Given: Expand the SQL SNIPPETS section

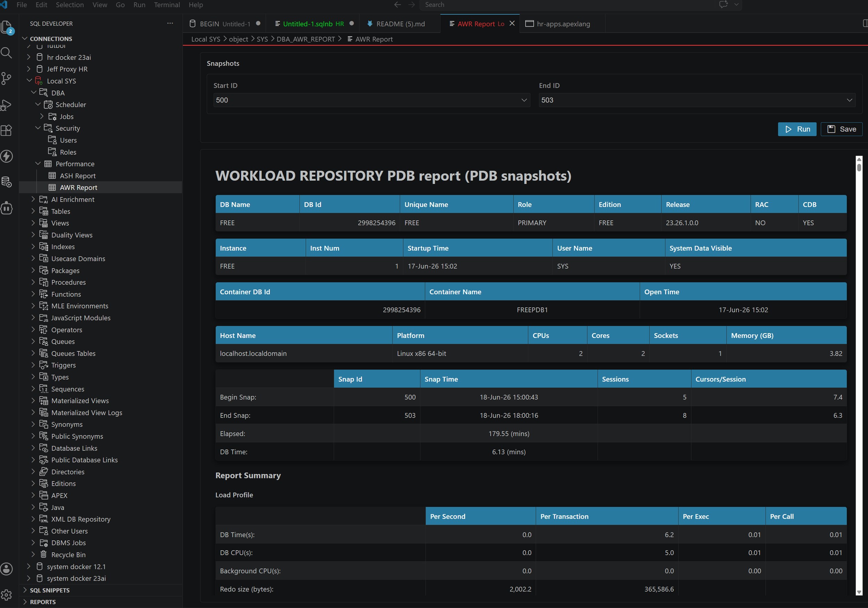Looking at the screenshot, I should point(49,590).
